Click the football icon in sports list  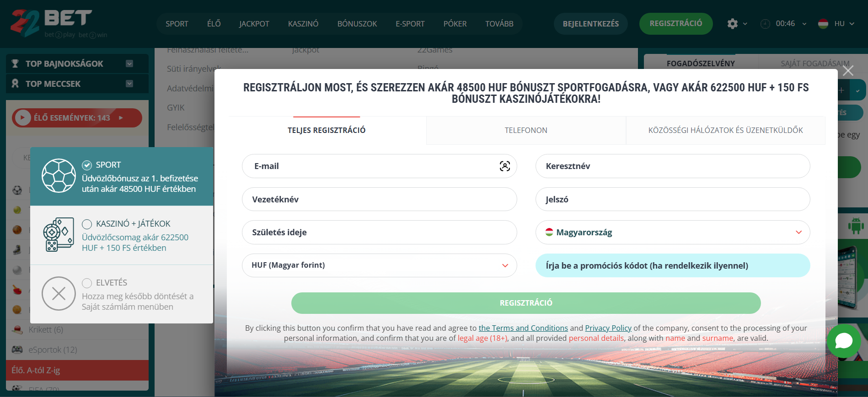pos(17,190)
